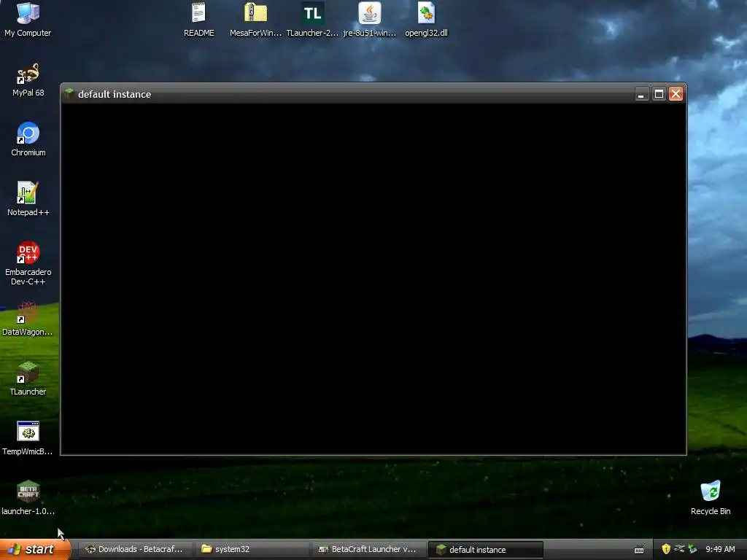Switch to system32 folder taskbar button

(252, 549)
